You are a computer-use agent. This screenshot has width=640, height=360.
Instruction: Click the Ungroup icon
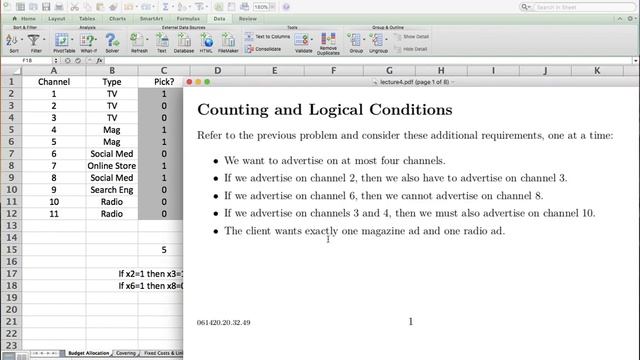(376, 40)
